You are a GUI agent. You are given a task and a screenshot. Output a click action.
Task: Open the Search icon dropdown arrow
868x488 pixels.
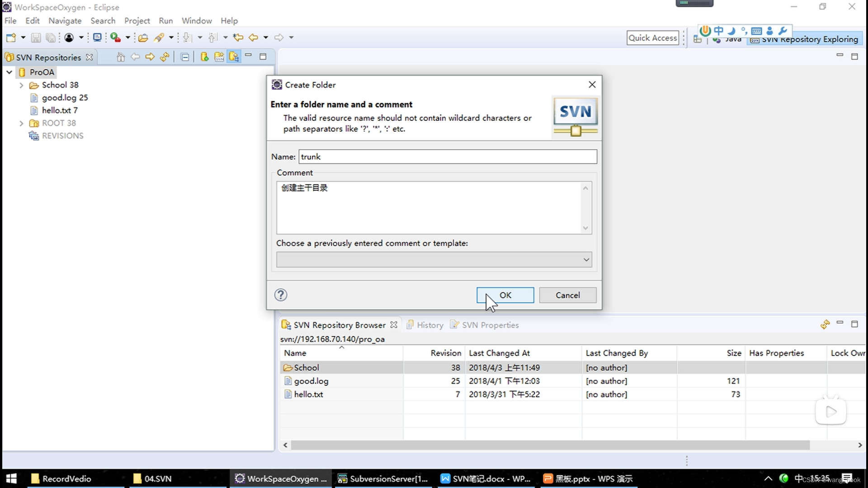(171, 38)
